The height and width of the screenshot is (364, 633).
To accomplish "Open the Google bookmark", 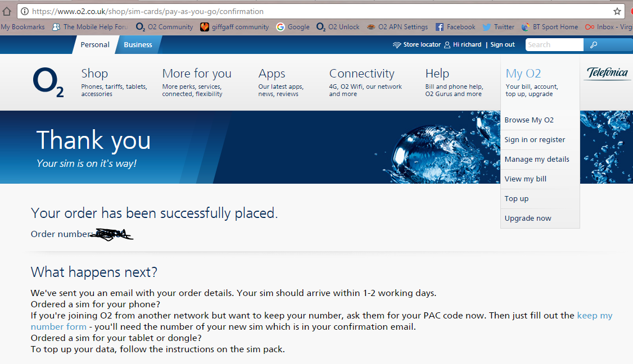I will [x=293, y=27].
